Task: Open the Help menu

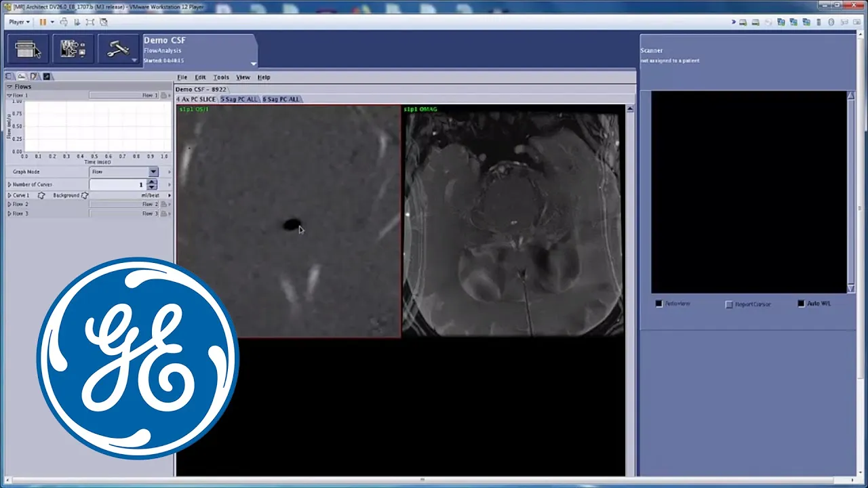Action: [x=264, y=77]
